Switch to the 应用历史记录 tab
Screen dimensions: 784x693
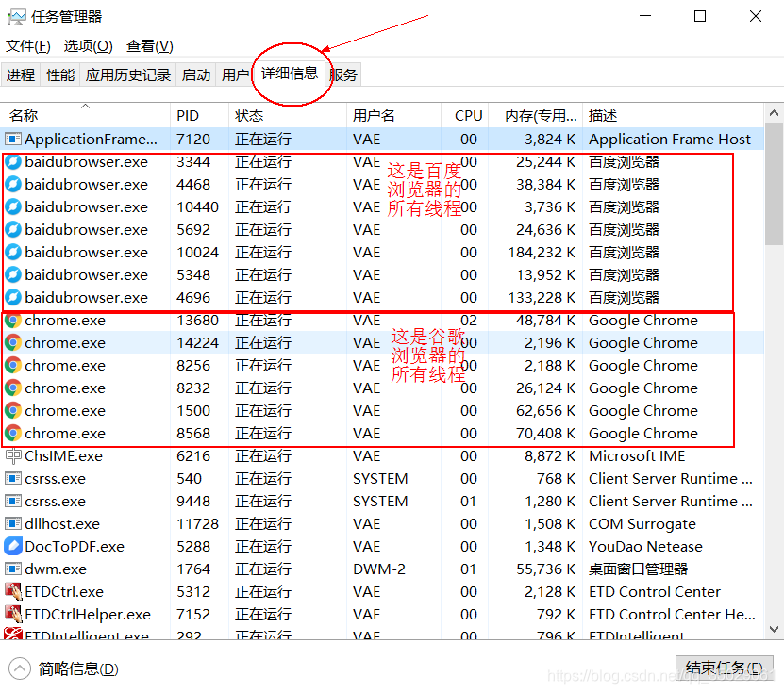coord(128,74)
